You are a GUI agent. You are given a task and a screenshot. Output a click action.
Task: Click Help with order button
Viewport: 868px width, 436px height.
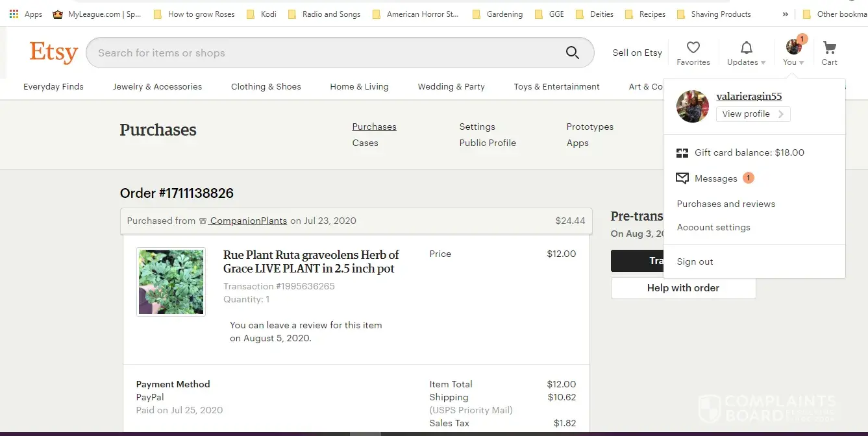pyautogui.click(x=683, y=288)
